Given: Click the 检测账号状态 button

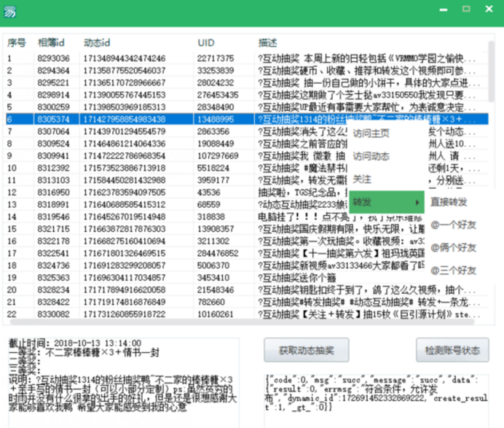Looking at the screenshot, I should [452, 350].
